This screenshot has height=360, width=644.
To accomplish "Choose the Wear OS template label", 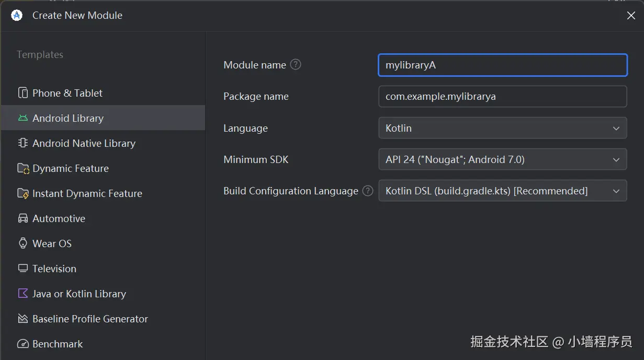I will pos(52,243).
